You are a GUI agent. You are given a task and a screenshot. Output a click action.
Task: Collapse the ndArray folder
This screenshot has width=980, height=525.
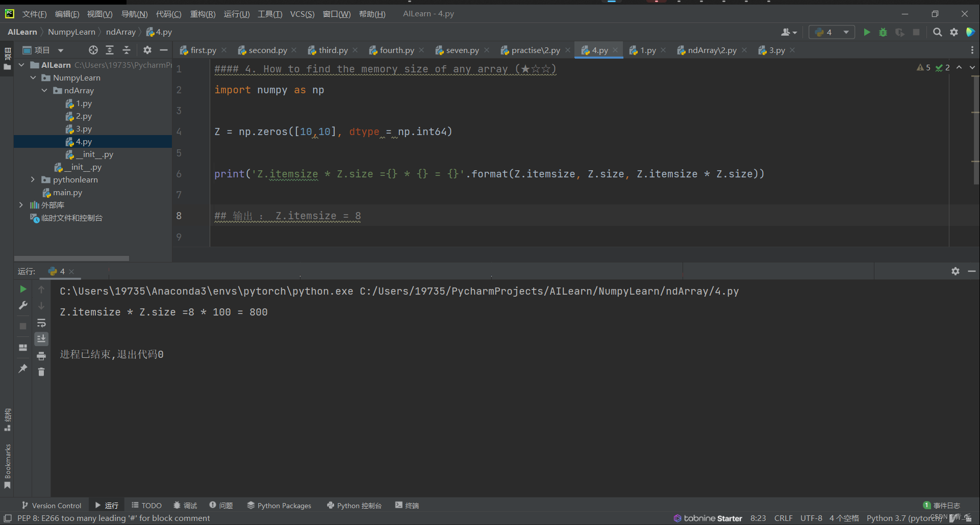pos(44,90)
